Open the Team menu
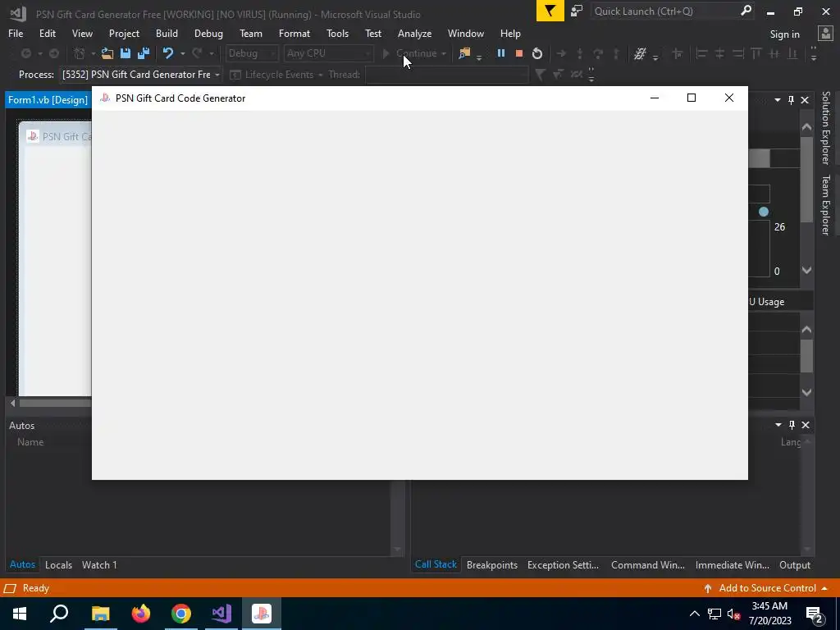The height and width of the screenshot is (630, 840). 251,33
